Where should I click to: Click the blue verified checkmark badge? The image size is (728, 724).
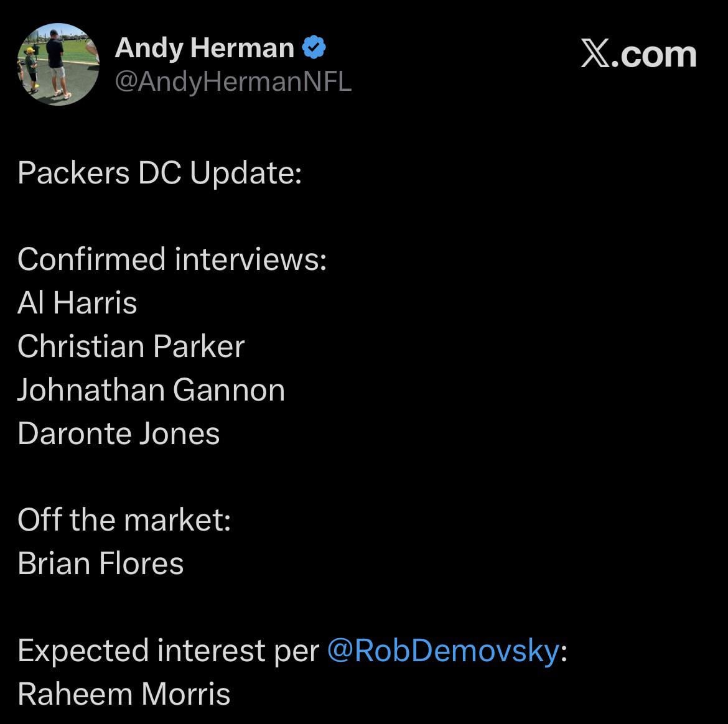(x=314, y=47)
